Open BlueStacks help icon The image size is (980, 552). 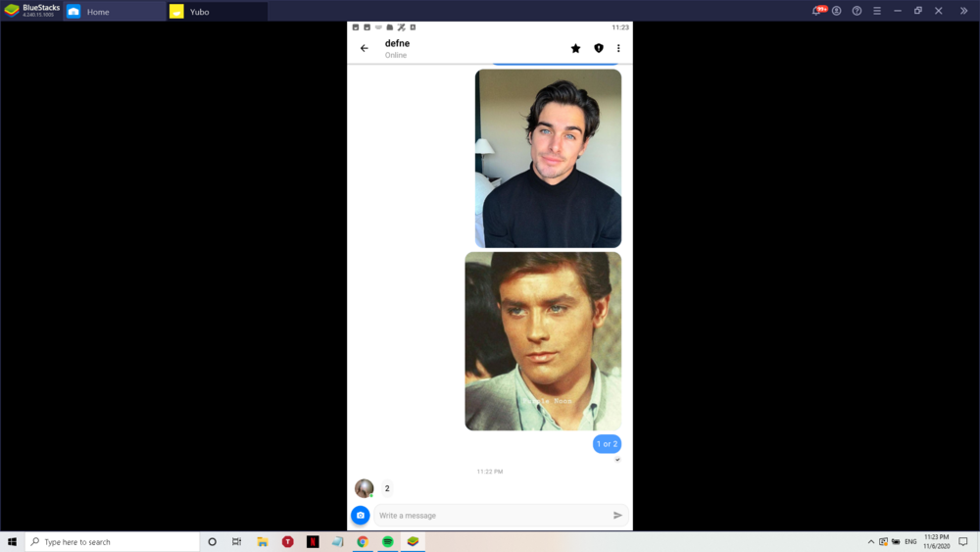point(857,11)
